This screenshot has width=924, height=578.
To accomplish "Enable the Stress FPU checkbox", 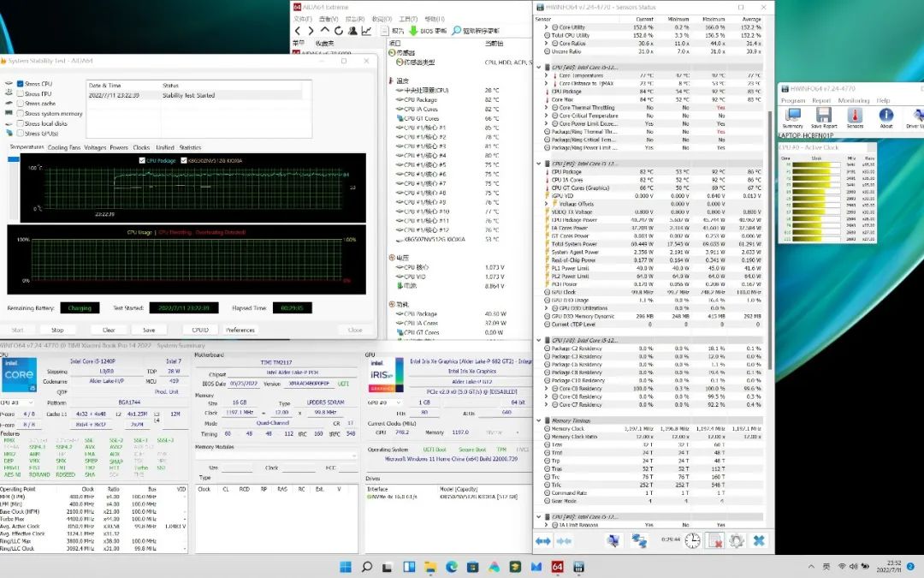I will (x=20, y=93).
